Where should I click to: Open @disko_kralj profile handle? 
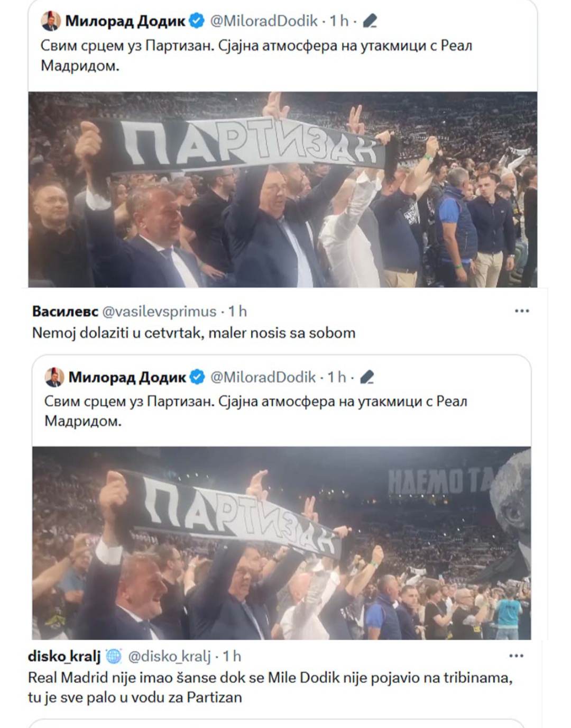pyautogui.click(x=169, y=657)
